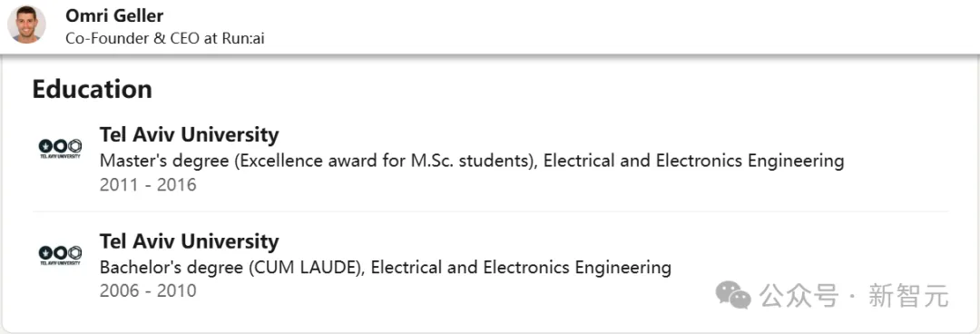
Task: Select the Co-Founder & CEO at Run:ai headline
Action: 165,37
